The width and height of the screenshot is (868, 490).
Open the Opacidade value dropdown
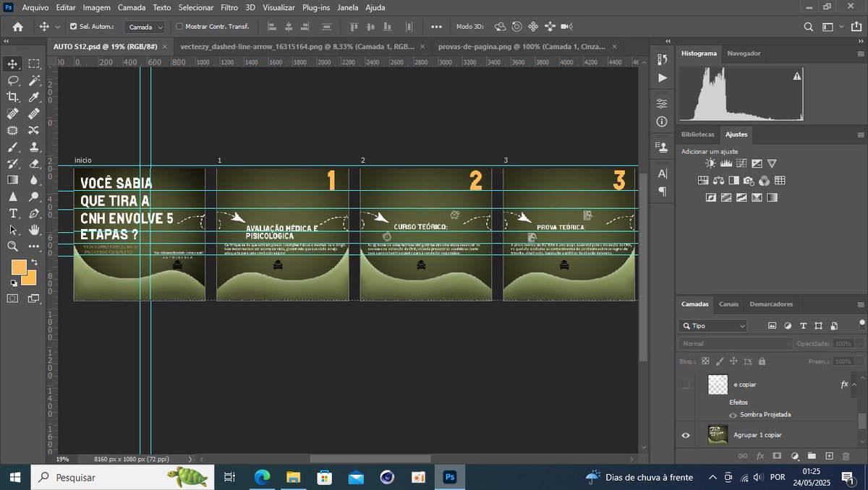click(x=859, y=343)
